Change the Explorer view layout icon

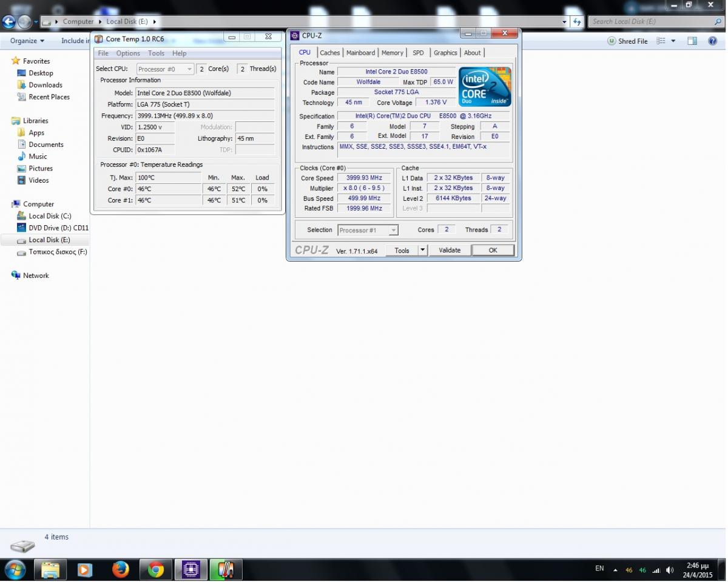[x=661, y=41]
